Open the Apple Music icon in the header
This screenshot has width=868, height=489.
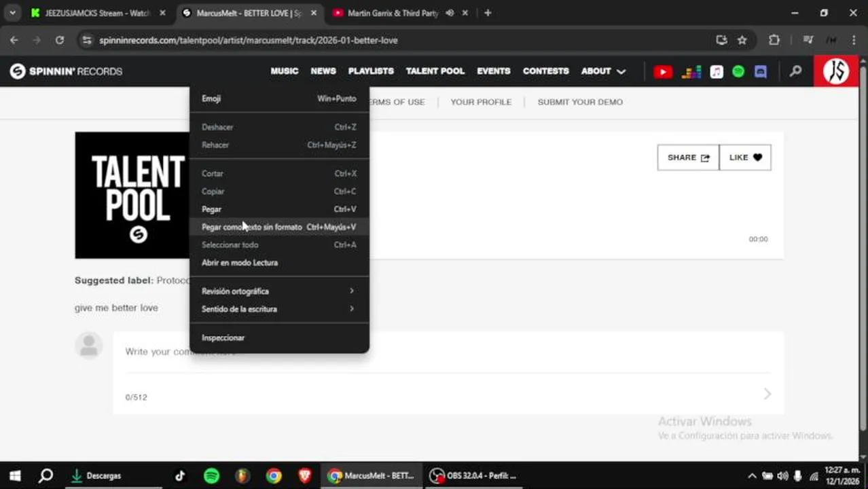pyautogui.click(x=717, y=71)
